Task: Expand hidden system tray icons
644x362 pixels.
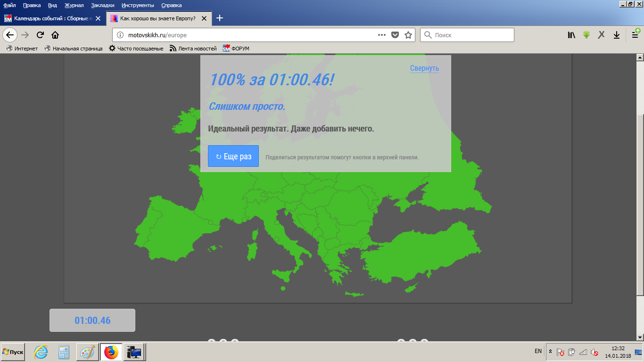Action: click(550, 352)
